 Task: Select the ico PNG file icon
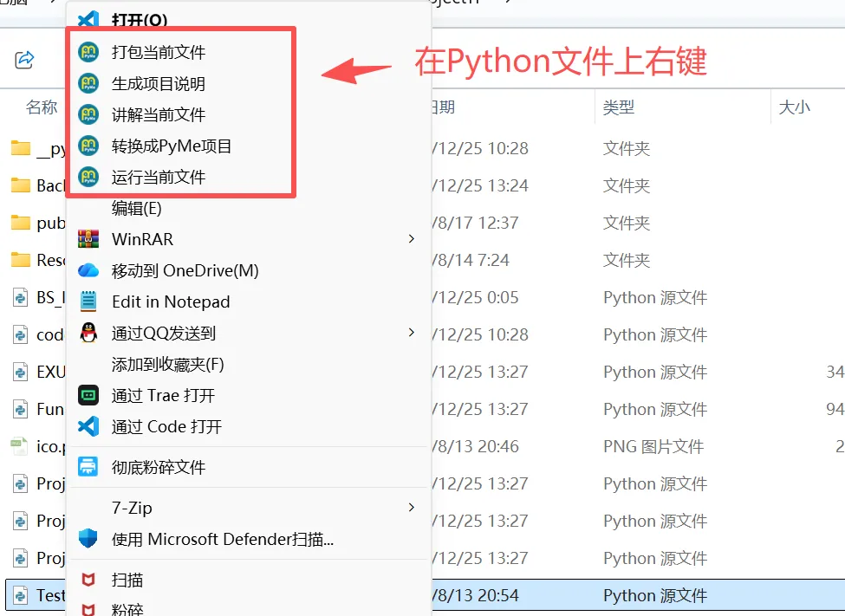click(x=19, y=446)
